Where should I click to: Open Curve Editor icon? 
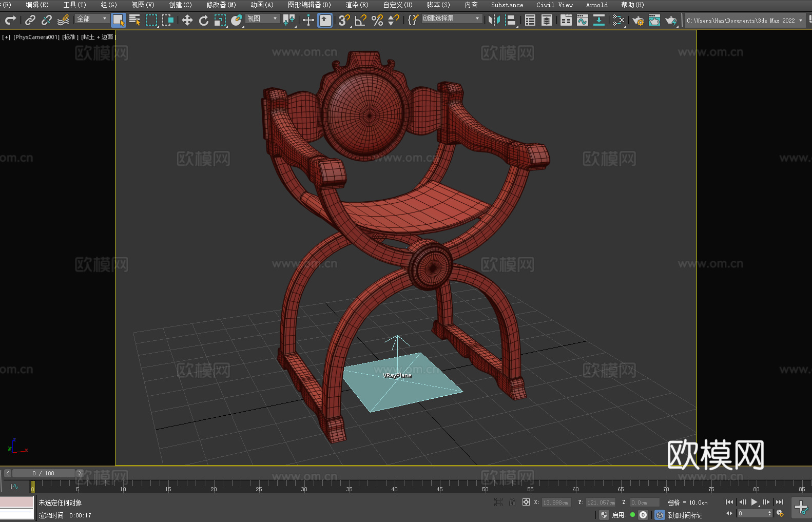[x=583, y=20]
